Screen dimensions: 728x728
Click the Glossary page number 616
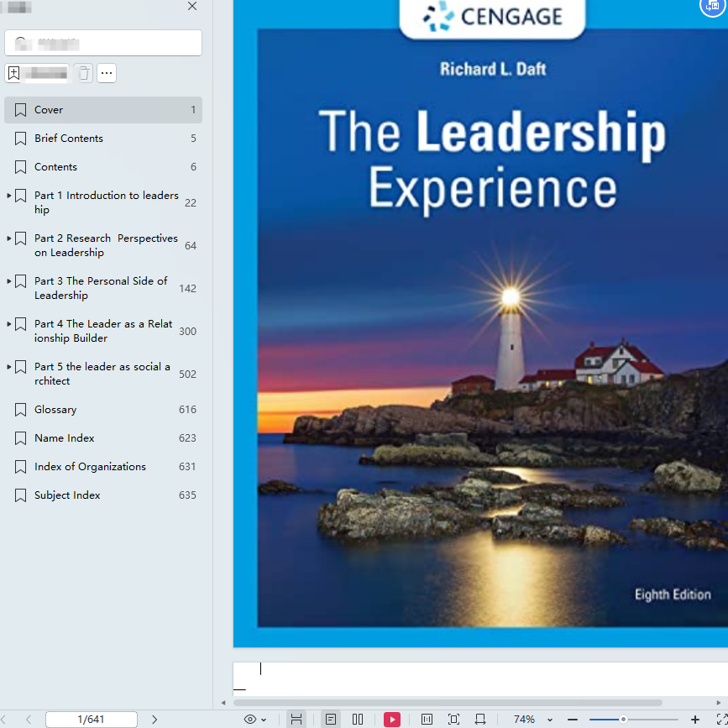tap(187, 410)
